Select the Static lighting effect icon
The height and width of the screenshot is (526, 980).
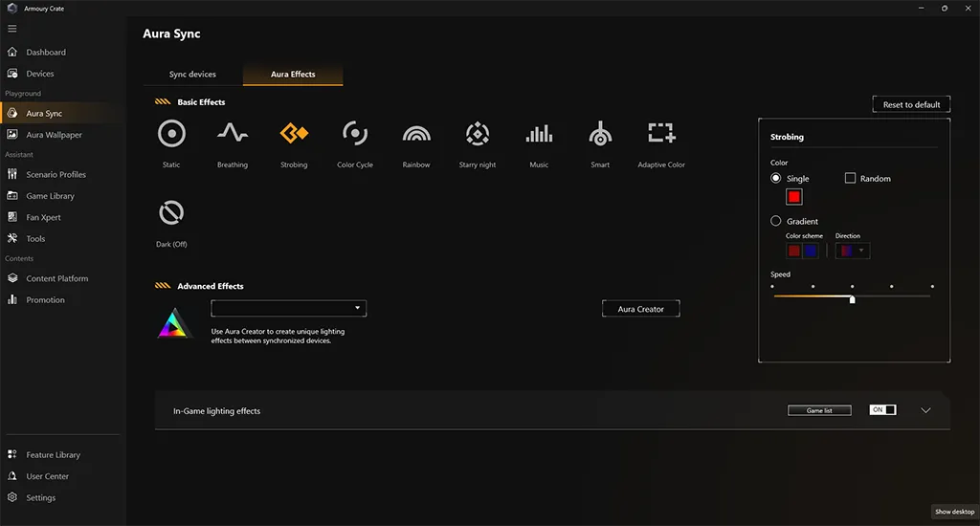tap(171, 134)
